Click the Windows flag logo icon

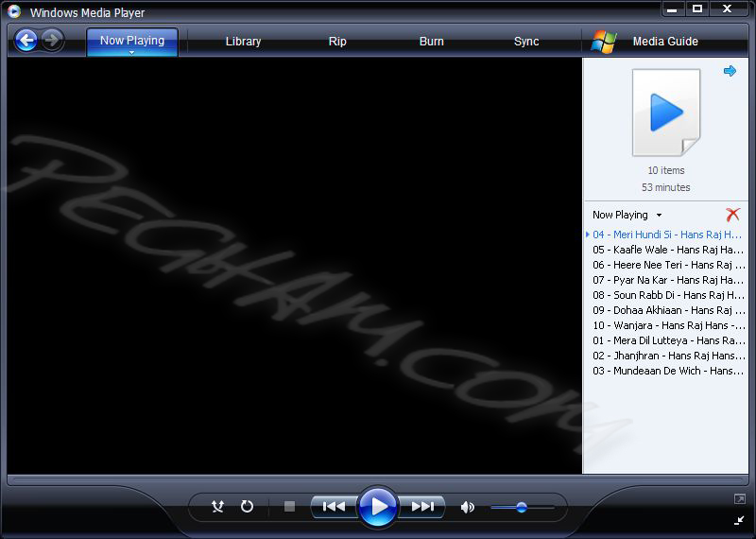(604, 42)
